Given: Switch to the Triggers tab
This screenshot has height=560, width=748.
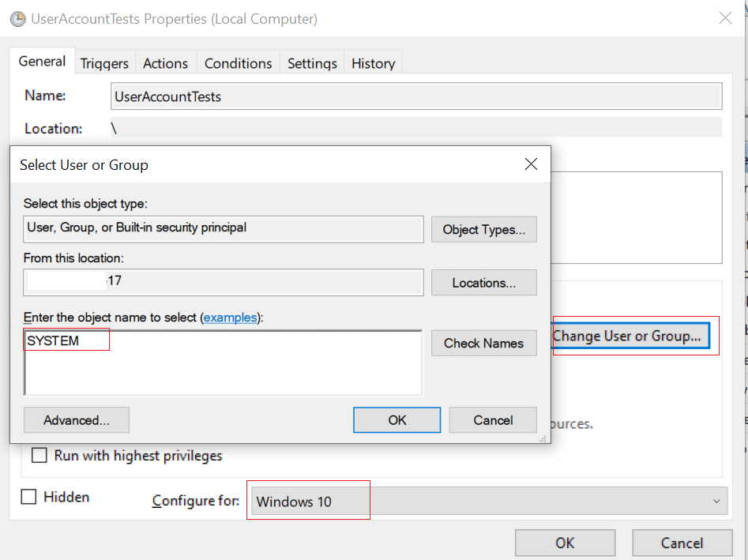Looking at the screenshot, I should pyautogui.click(x=103, y=62).
